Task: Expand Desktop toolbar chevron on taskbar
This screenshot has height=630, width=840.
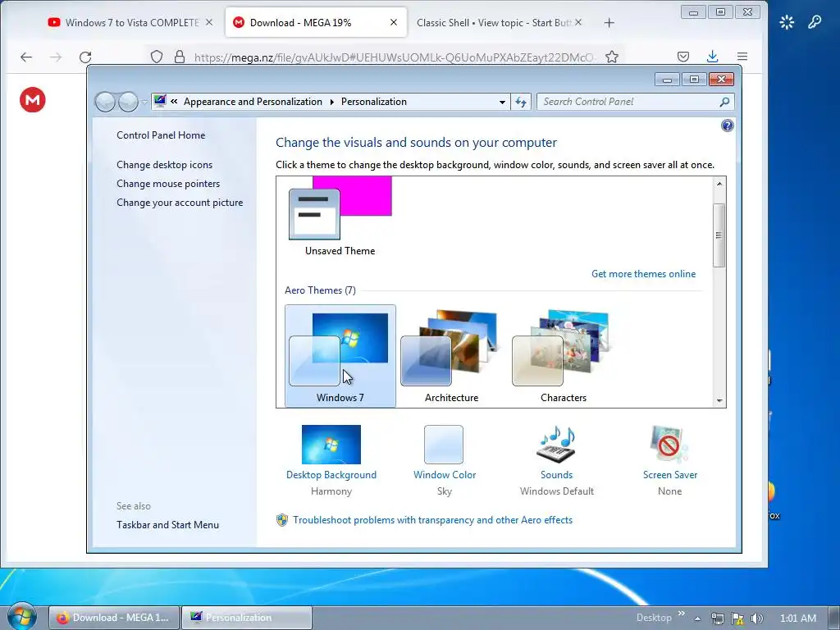Action: 682,614
